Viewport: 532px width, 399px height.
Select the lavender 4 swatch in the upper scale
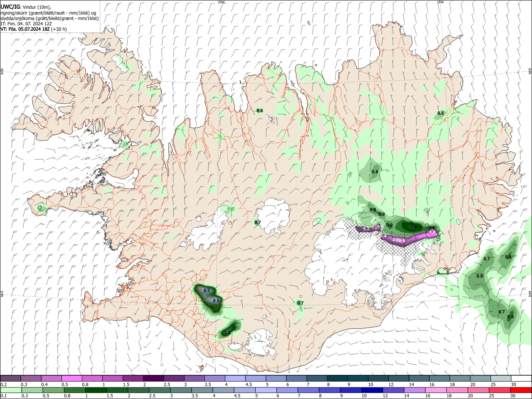click(235, 379)
